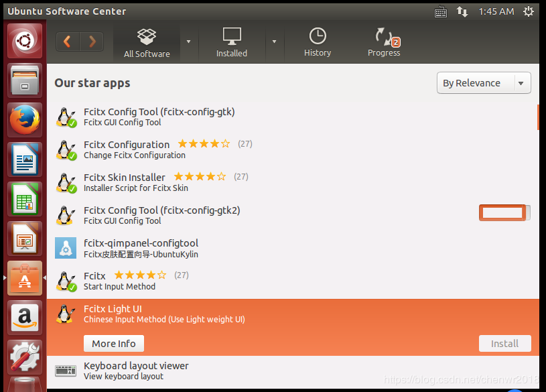This screenshot has width=546, height=392.
Task: Click the Chinese Input Method (Use Light weight UI) description
Action: pos(164,319)
